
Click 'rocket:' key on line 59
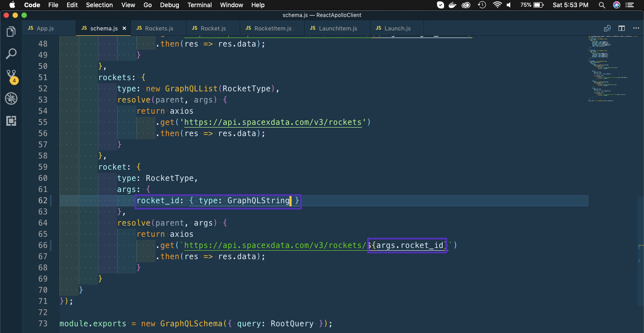click(x=115, y=167)
